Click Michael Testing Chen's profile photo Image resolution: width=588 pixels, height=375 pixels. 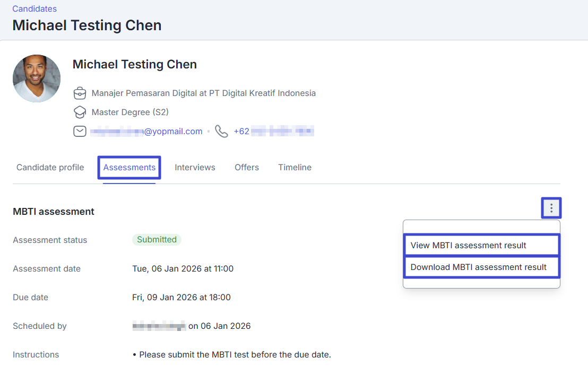pyautogui.click(x=37, y=79)
